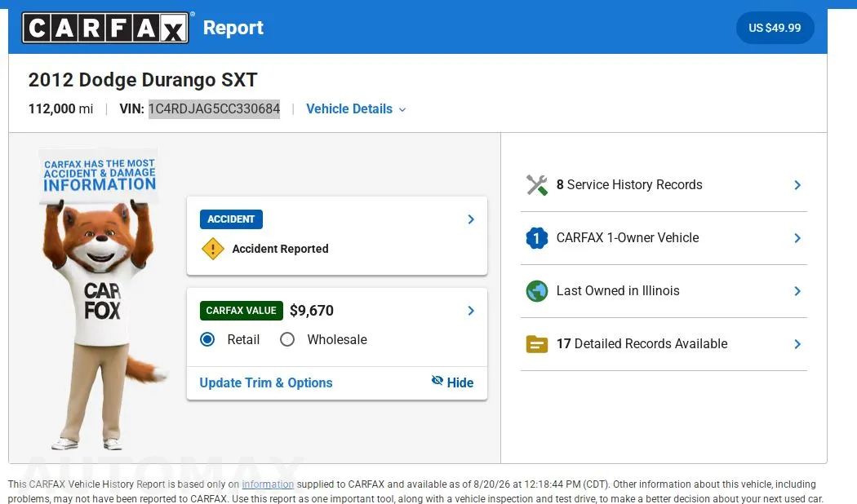Click the blue 1-Owner badge icon
This screenshot has width=857, height=504.
coord(537,238)
